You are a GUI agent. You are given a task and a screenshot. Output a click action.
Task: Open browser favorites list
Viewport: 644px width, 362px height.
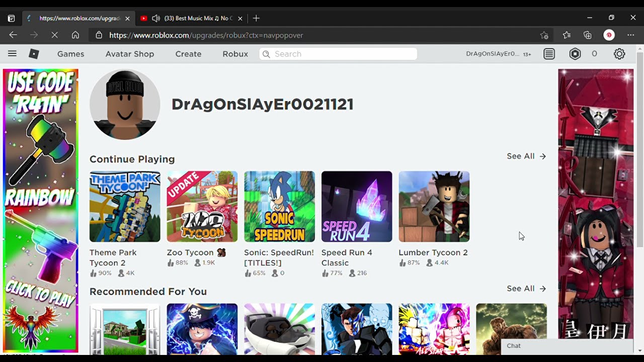[x=567, y=35]
